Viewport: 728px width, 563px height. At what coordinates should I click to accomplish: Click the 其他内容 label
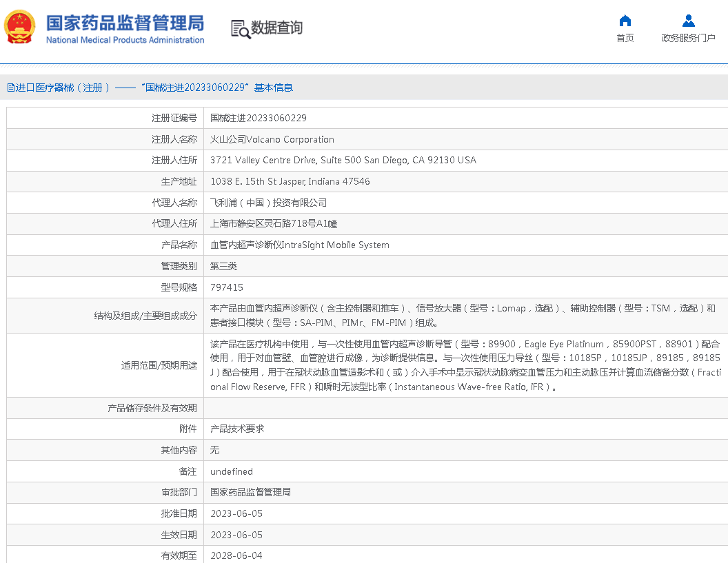click(179, 450)
